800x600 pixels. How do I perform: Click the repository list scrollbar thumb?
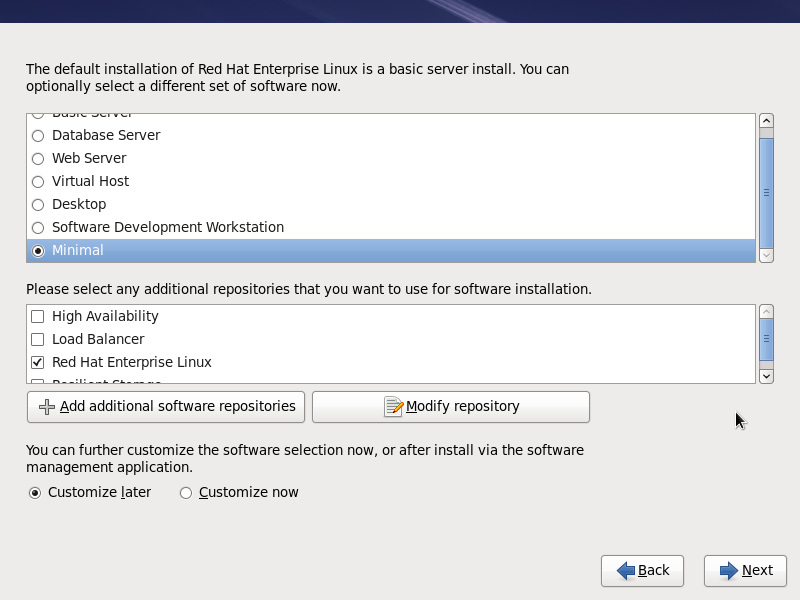click(766, 339)
